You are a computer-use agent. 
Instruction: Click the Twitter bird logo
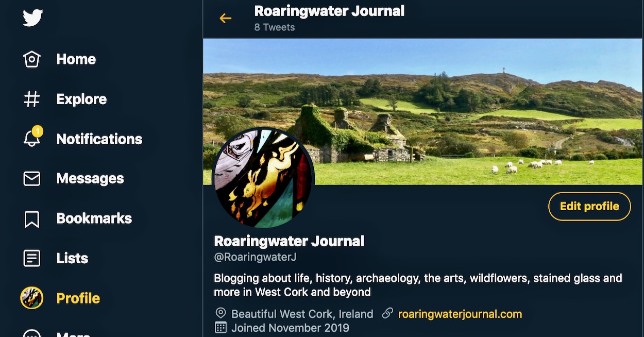[x=32, y=19]
